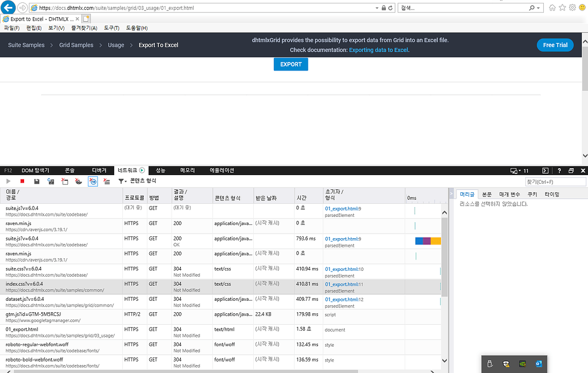
Task: Unpin the developer tools window icon
Action: (571, 170)
